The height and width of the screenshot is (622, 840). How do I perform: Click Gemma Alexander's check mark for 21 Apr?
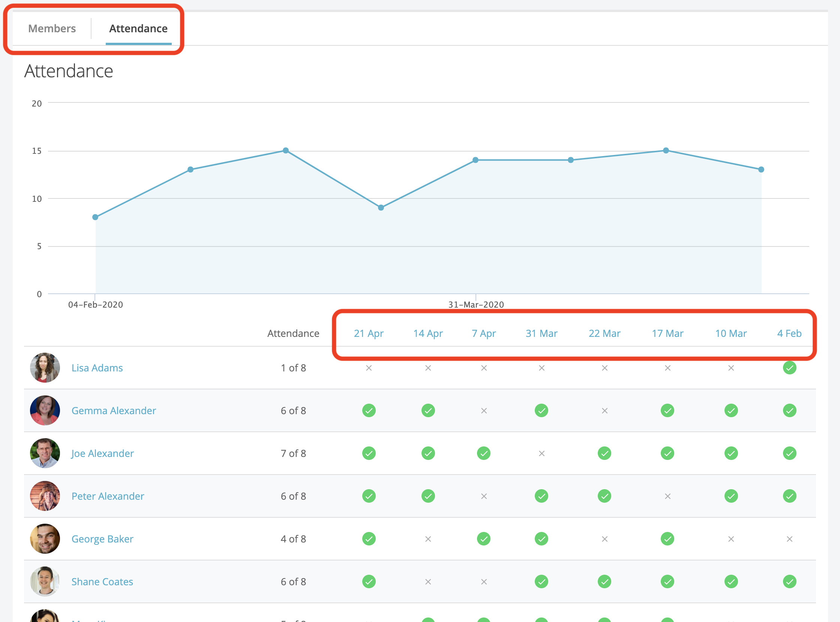click(369, 410)
